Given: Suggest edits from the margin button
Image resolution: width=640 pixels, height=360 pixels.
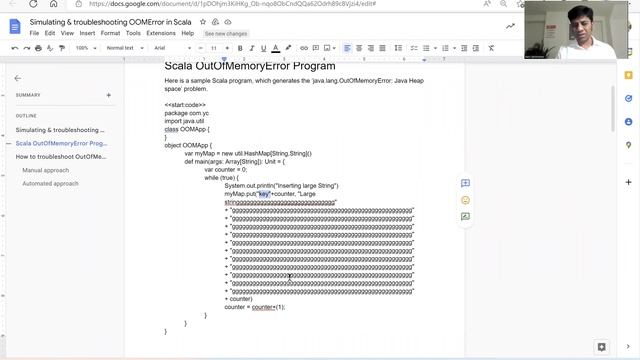Looking at the screenshot, I should 465,216.
